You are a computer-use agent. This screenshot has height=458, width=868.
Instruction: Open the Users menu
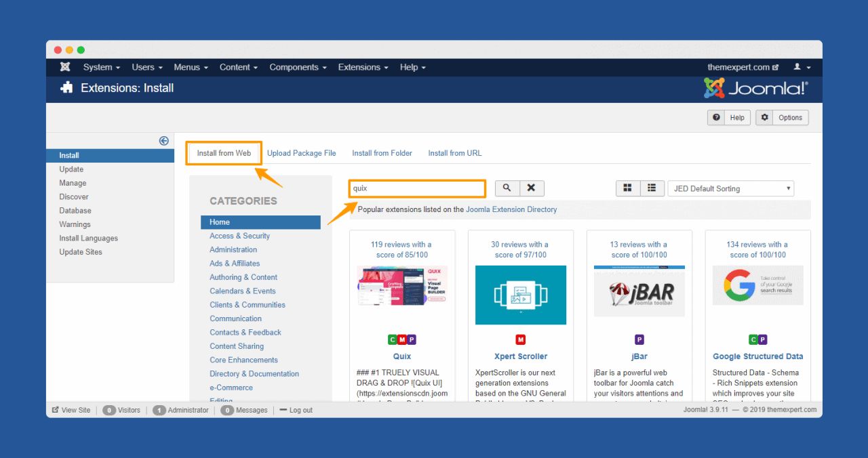click(147, 67)
